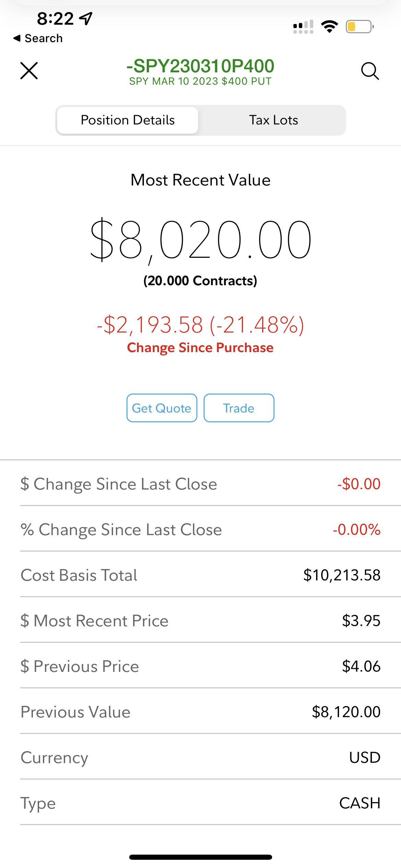
Task: Tap the home indicator bar
Action: tap(200, 857)
